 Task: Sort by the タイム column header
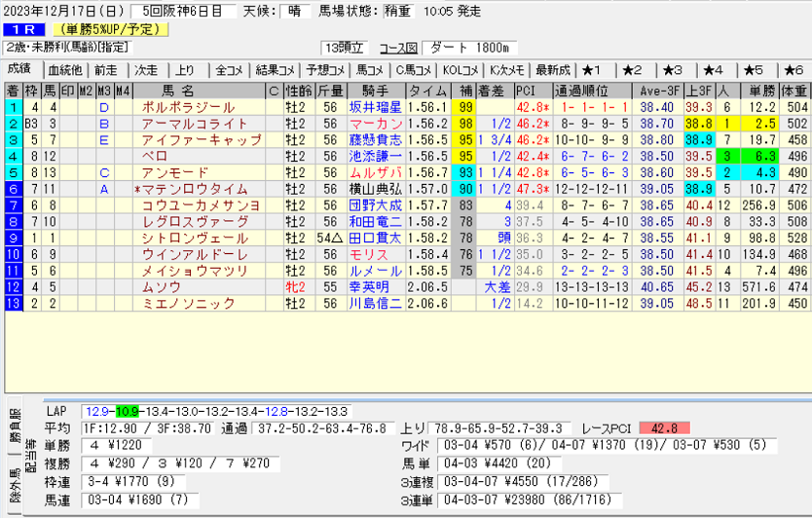[x=436, y=91]
